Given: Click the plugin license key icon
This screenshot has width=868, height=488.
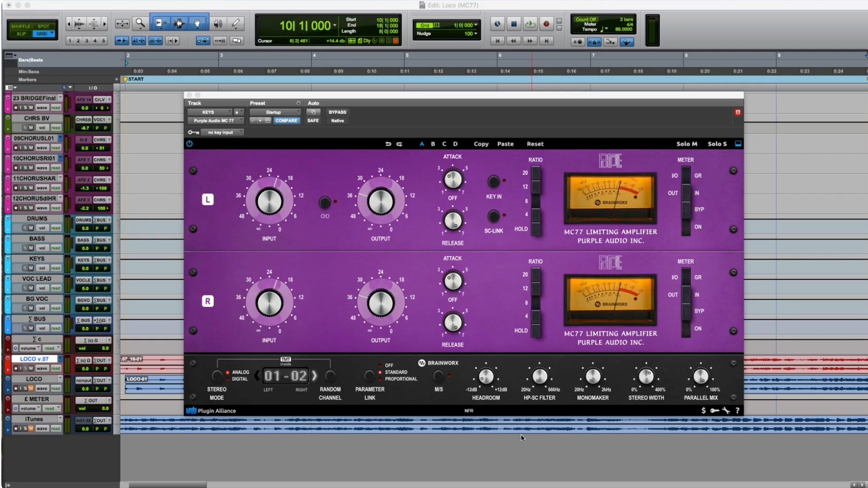Looking at the screenshot, I should point(714,410).
